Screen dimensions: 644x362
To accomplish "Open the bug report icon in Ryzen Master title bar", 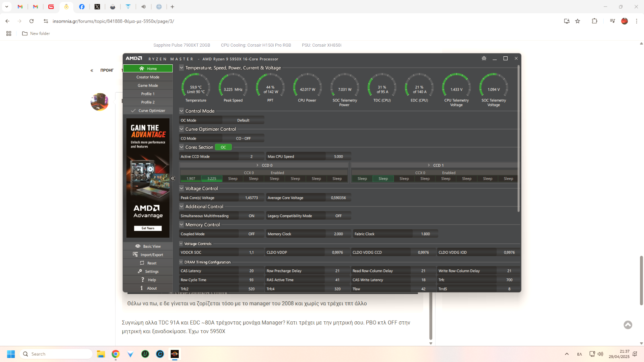I will coord(484,58).
